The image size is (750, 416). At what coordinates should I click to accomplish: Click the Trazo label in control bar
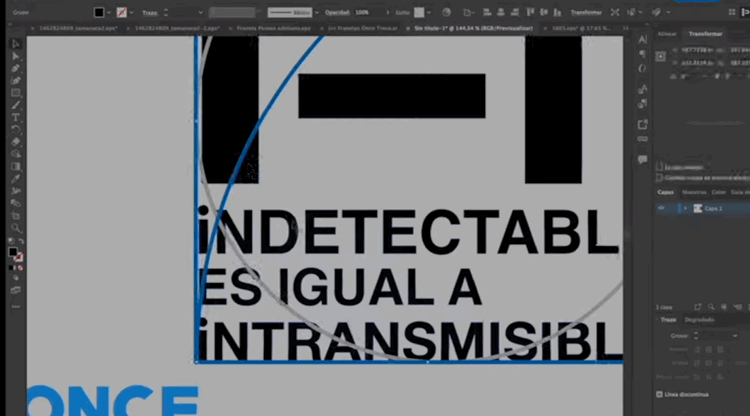(x=150, y=13)
